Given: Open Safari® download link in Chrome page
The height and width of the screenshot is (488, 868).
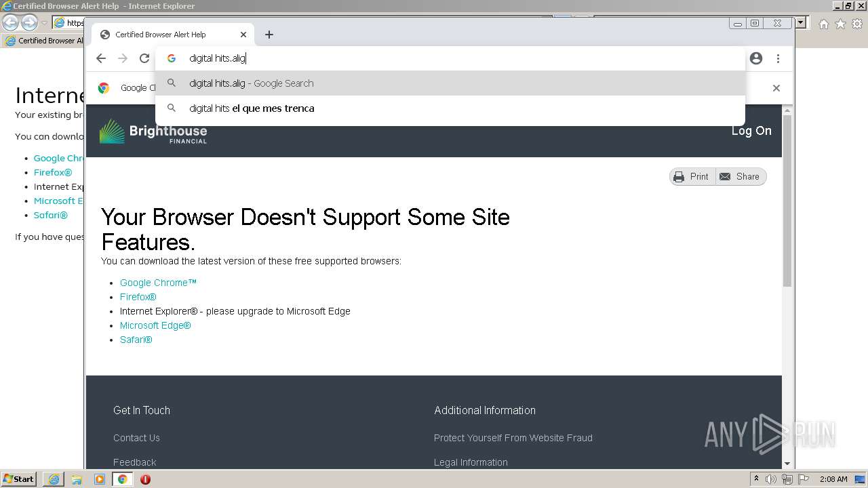Looking at the screenshot, I should tap(136, 340).
